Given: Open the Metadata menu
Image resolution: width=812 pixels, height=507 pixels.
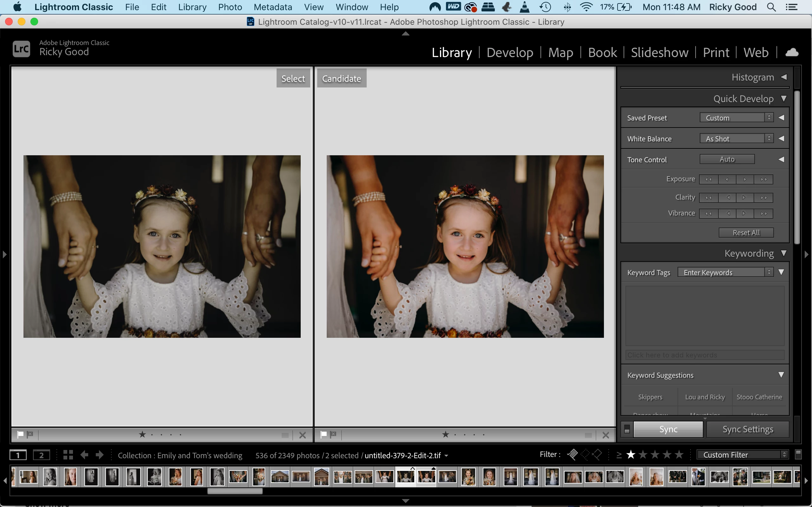Looking at the screenshot, I should [272, 7].
